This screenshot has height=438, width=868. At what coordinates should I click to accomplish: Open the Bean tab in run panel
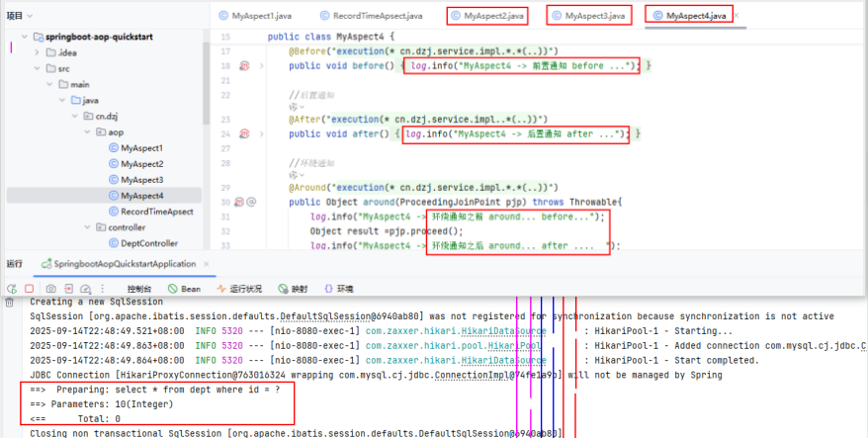point(184,289)
